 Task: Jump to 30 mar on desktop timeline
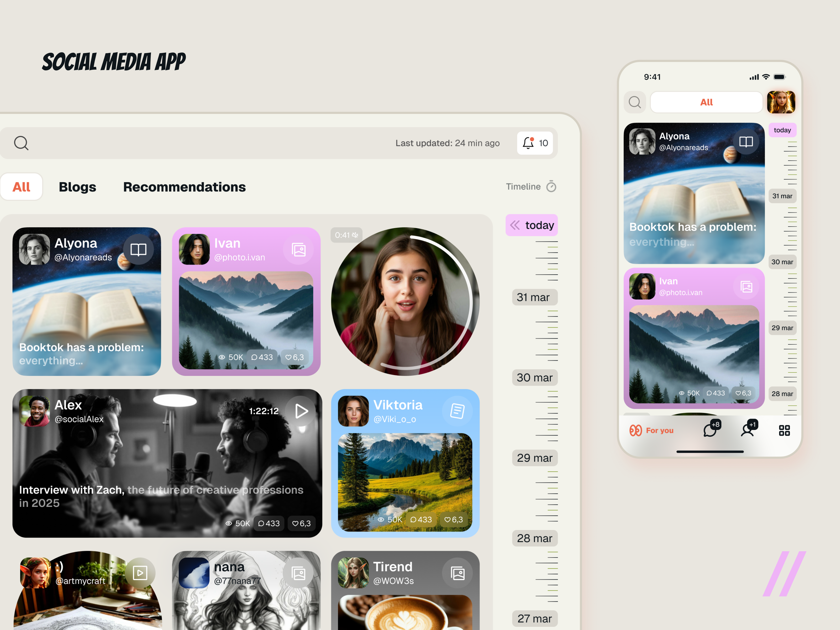tap(535, 377)
